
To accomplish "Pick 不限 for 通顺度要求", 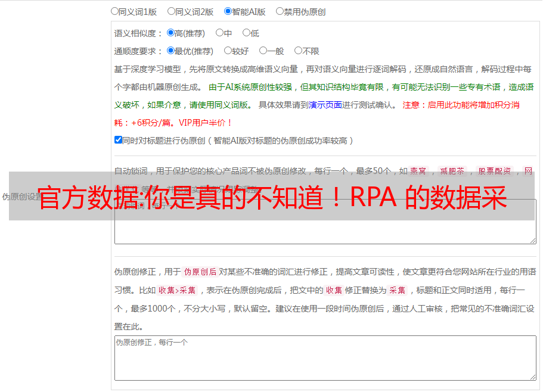I will tap(298, 51).
